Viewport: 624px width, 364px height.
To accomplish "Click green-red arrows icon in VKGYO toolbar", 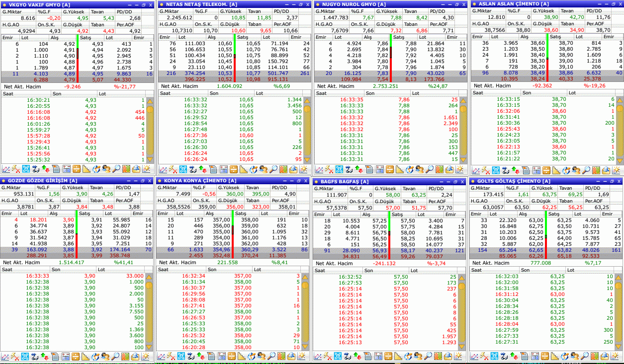I will point(45,169).
